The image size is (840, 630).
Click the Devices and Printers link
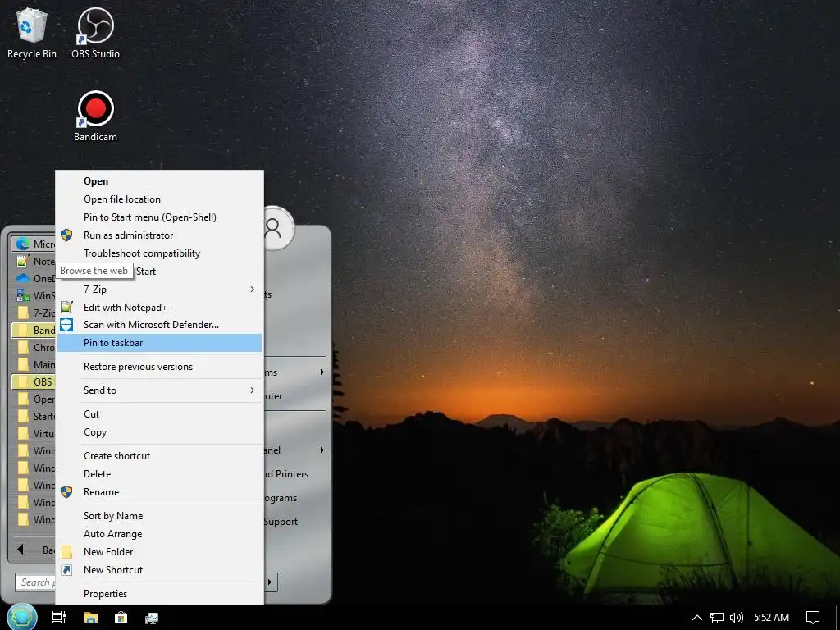tap(287, 474)
